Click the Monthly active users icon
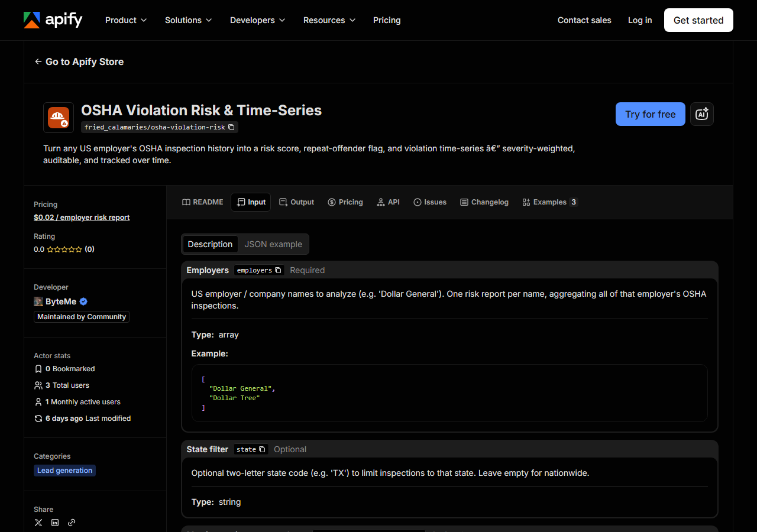The image size is (757, 532). coord(38,402)
